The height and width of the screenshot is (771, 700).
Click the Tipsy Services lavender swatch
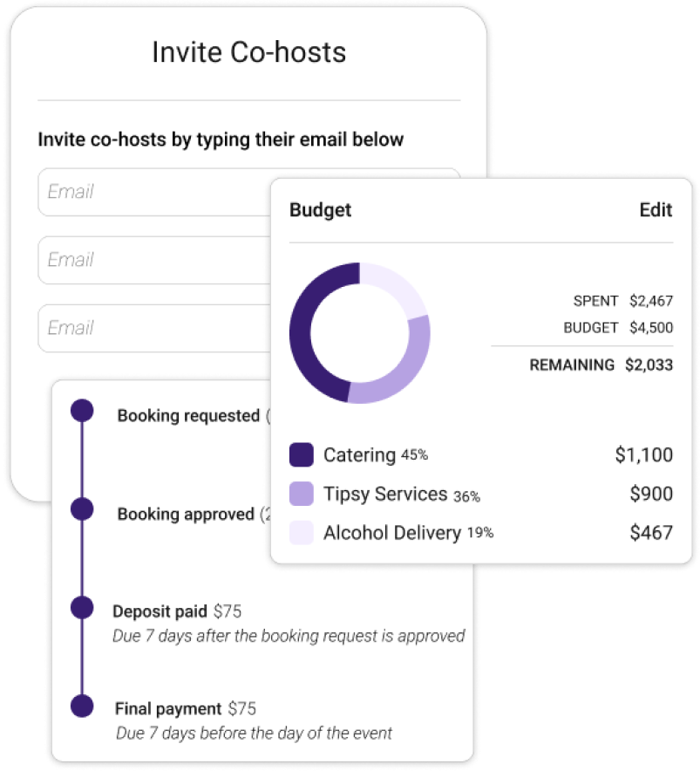[x=302, y=495]
